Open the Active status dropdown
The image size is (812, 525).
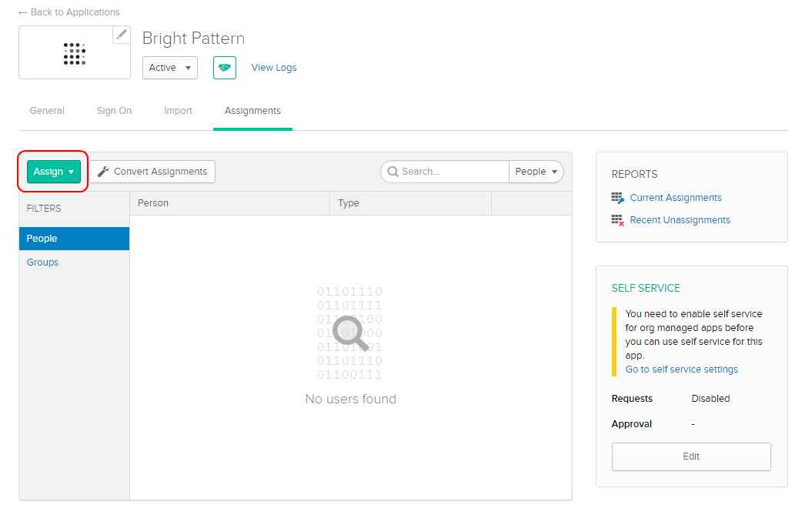170,68
